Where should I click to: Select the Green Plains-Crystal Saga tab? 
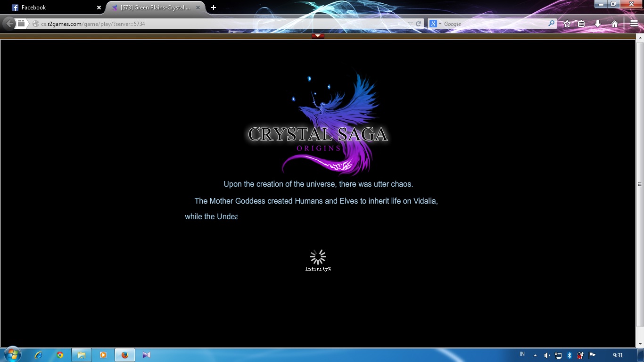pos(153,8)
